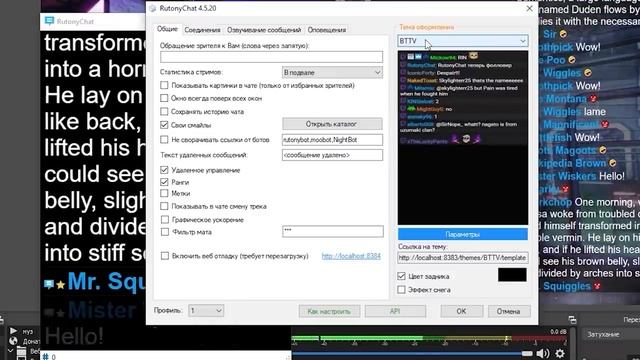Viewport: 640px width, 360px height.
Task: Open OBS audio source settings gear
Action: click(560, 353)
